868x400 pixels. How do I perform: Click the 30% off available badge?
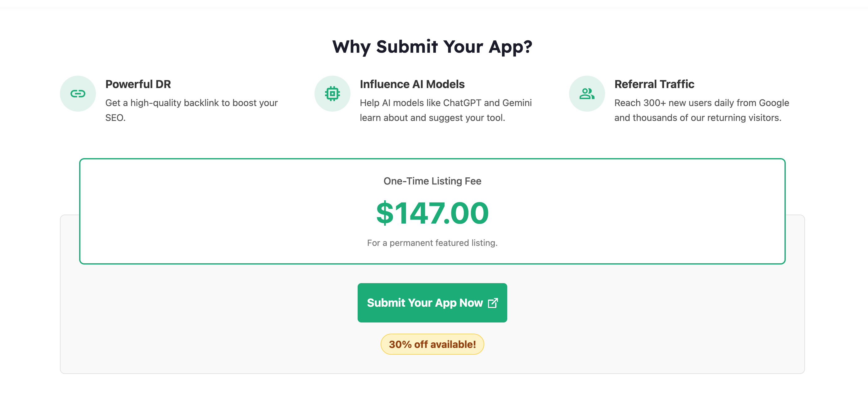pyautogui.click(x=432, y=344)
